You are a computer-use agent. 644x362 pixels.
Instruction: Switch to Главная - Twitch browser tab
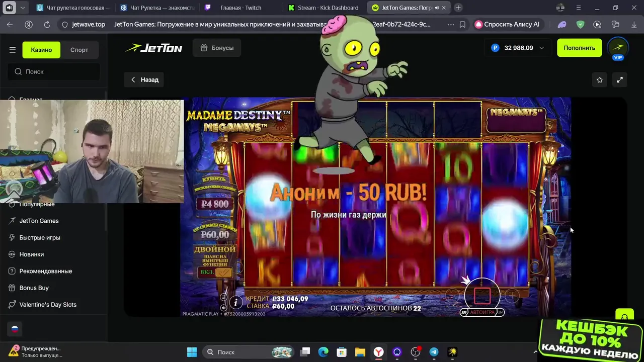tap(240, 8)
